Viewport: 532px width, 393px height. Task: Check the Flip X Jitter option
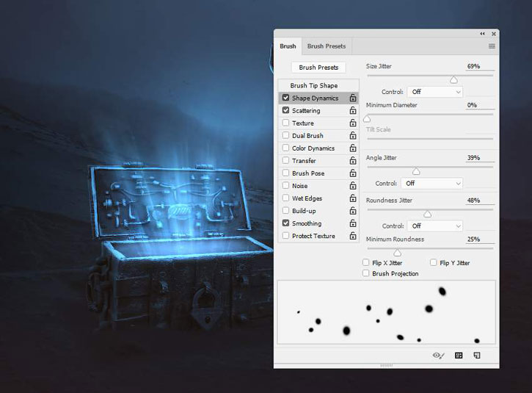coord(365,262)
